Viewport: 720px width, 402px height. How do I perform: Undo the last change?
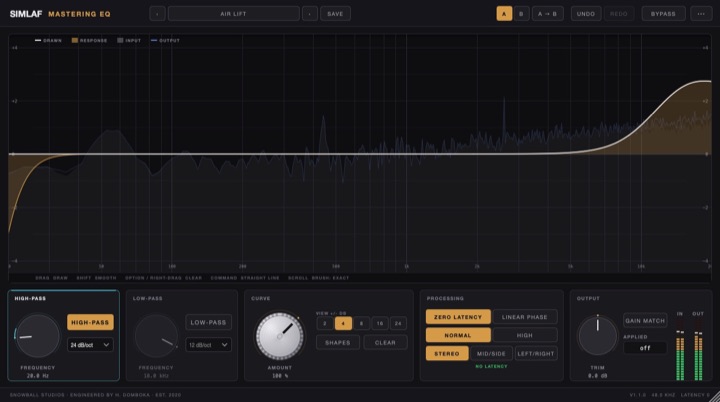pos(585,14)
